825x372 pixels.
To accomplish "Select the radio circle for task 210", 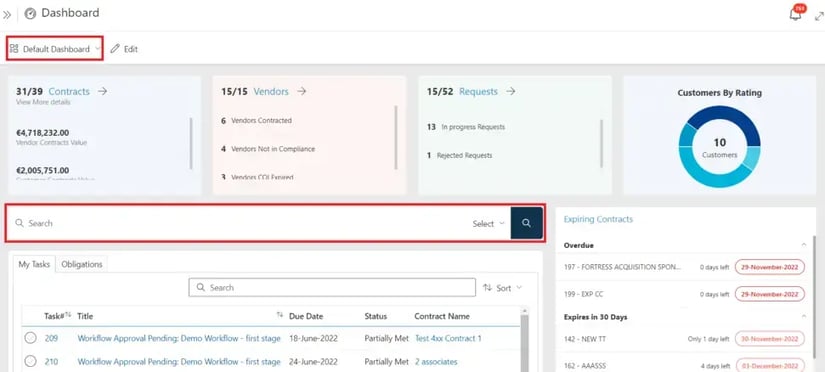I will (x=31, y=361).
